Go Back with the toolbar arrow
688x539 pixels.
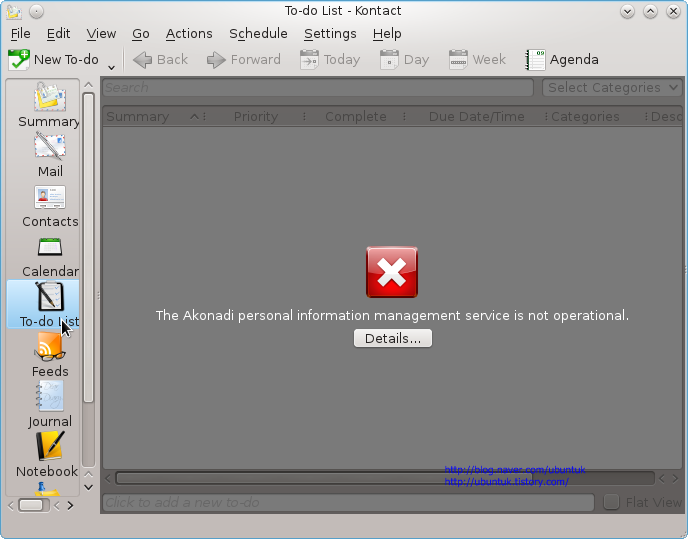pyautogui.click(x=161, y=60)
